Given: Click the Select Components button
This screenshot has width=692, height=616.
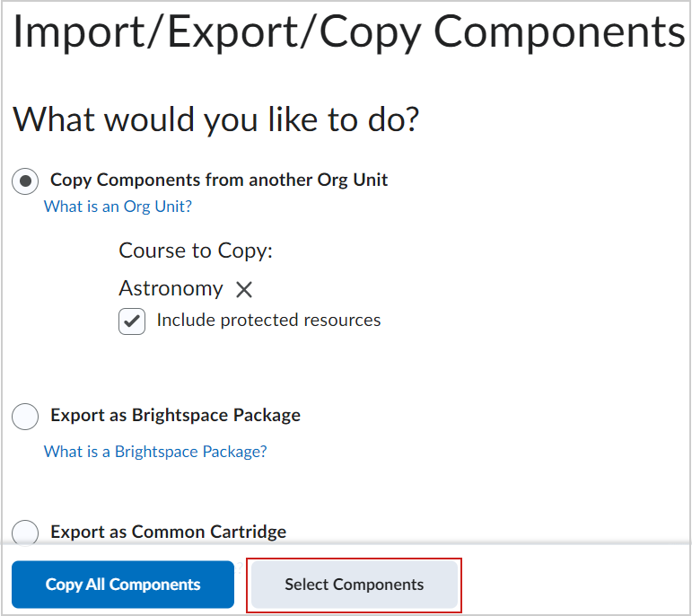Looking at the screenshot, I should [x=354, y=585].
